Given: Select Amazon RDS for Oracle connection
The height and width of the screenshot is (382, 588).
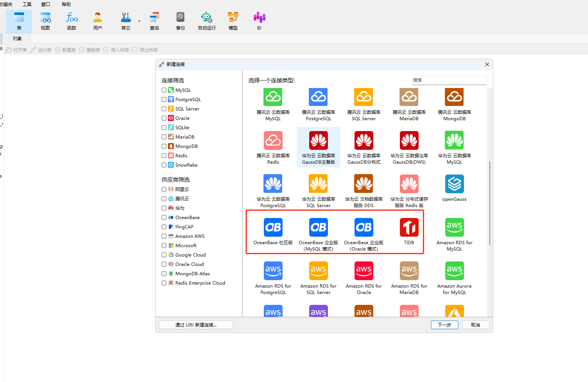Looking at the screenshot, I should click(364, 278).
